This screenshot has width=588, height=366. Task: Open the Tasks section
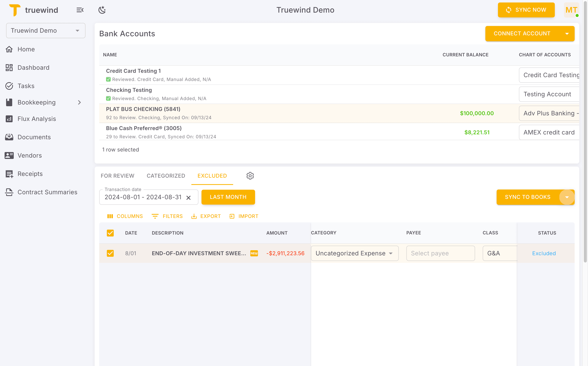coord(26,86)
